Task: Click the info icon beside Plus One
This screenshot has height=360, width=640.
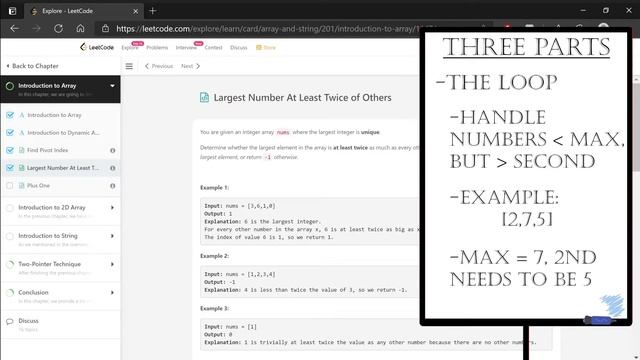Action: [x=113, y=186]
